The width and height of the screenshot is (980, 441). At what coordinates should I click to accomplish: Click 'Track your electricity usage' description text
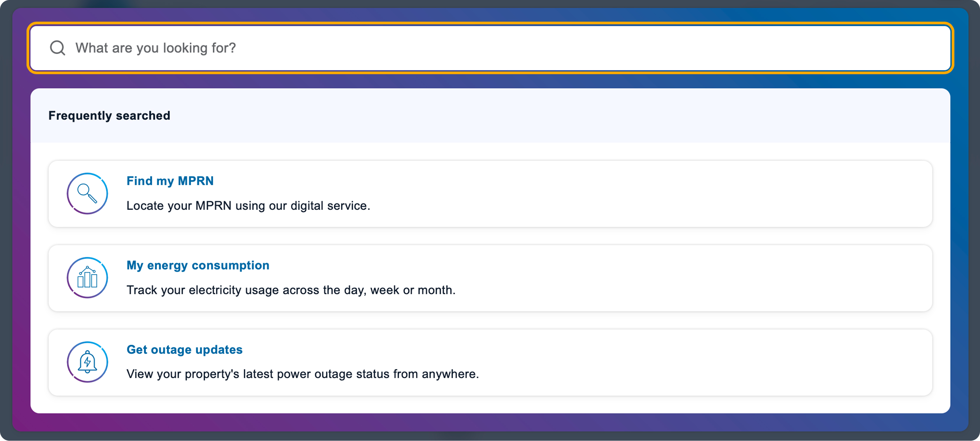[291, 290]
